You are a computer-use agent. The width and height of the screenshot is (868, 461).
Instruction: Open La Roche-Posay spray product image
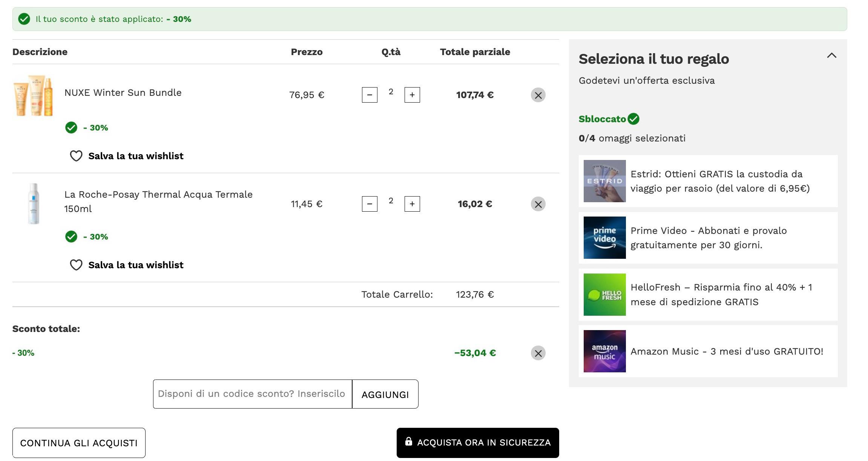pyautogui.click(x=34, y=204)
